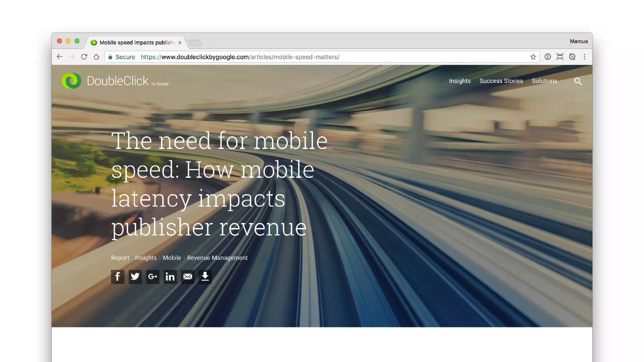Open site search magnifier icon
The image size is (644, 362).
[578, 81]
